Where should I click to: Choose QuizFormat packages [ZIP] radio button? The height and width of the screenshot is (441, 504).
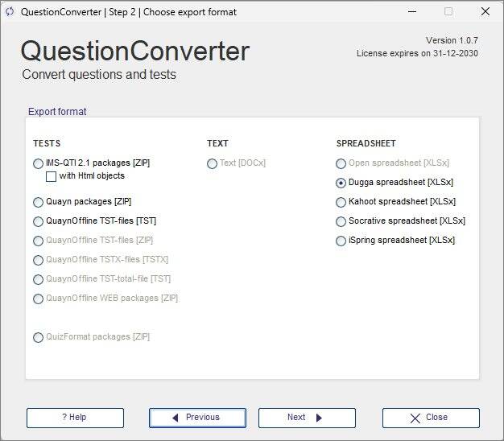point(39,337)
